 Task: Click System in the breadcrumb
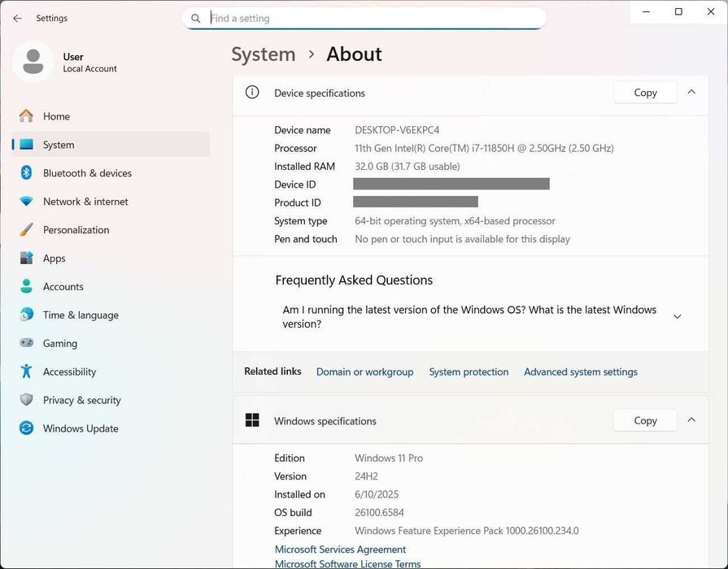(x=264, y=54)
